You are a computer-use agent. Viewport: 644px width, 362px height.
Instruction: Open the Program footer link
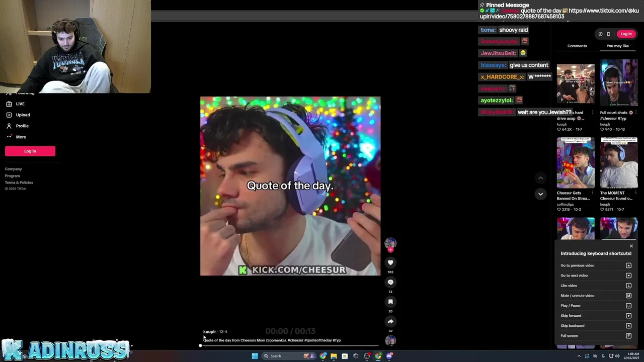[13, 176]
